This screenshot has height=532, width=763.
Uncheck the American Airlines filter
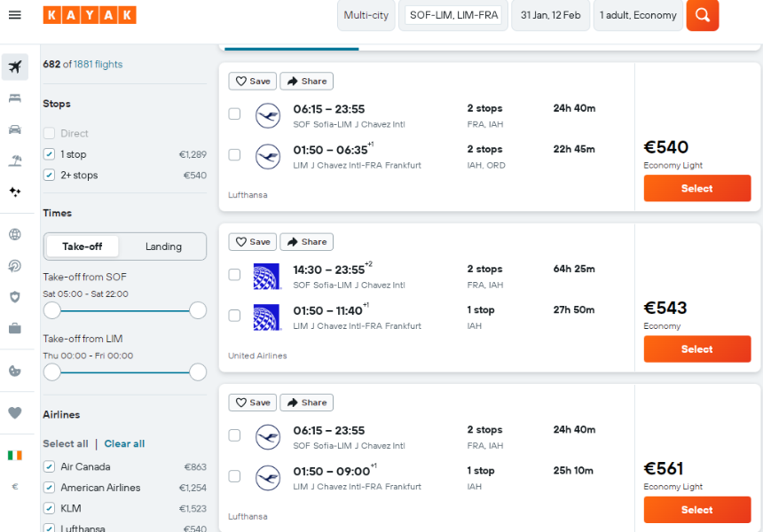pos(49,488)
